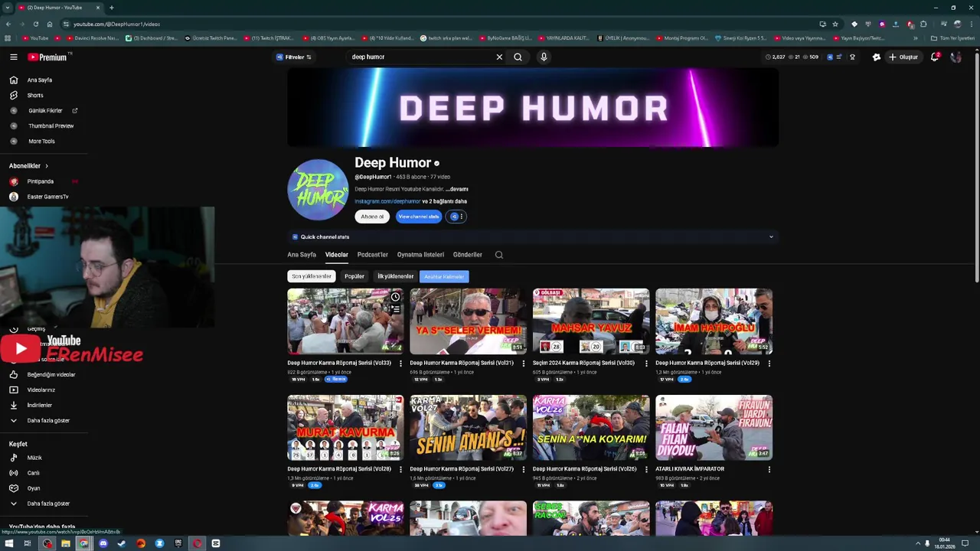Open Oynatma listeleri tab

point(420,255)
